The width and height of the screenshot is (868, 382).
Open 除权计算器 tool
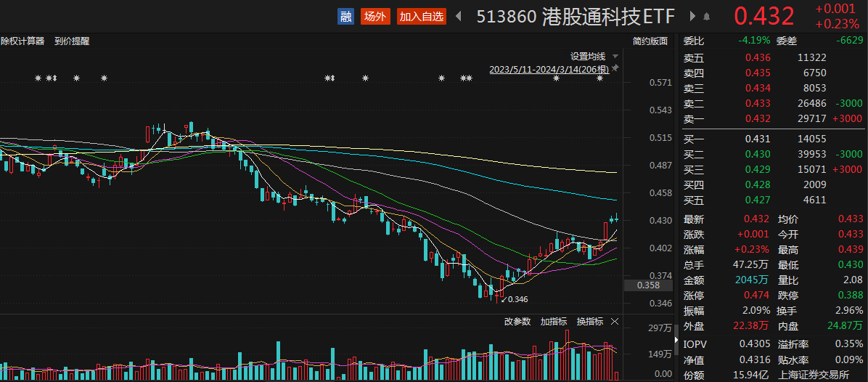[22, 41]
